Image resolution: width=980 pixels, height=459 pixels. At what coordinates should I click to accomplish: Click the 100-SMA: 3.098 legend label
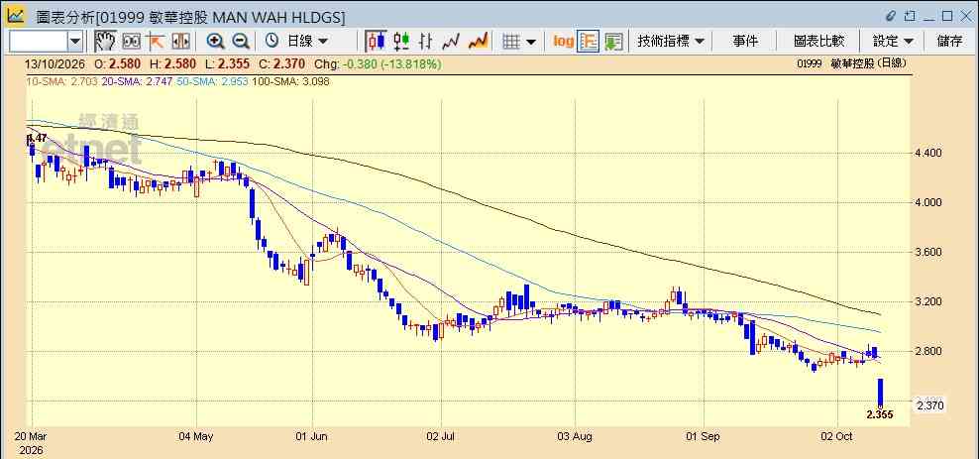(x=290, y=81)
